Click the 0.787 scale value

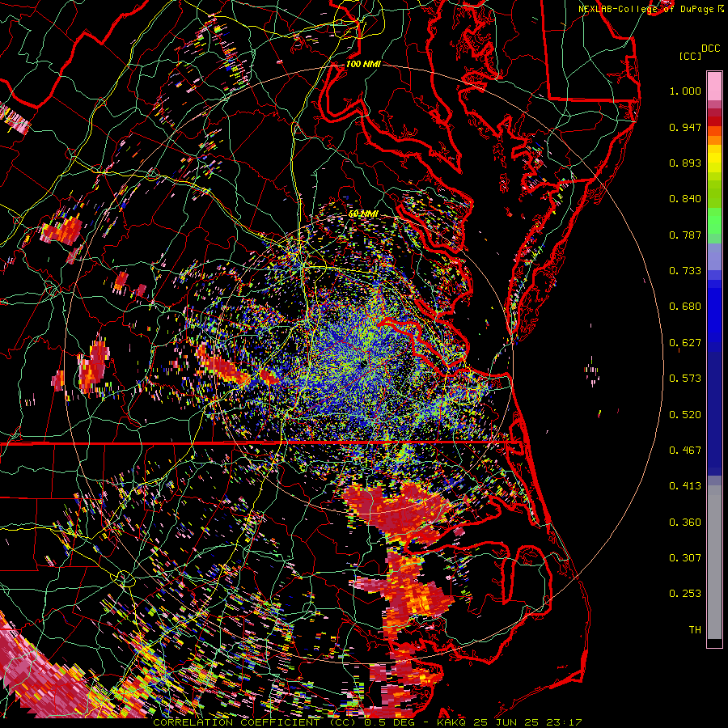click(x=685, y=235)
